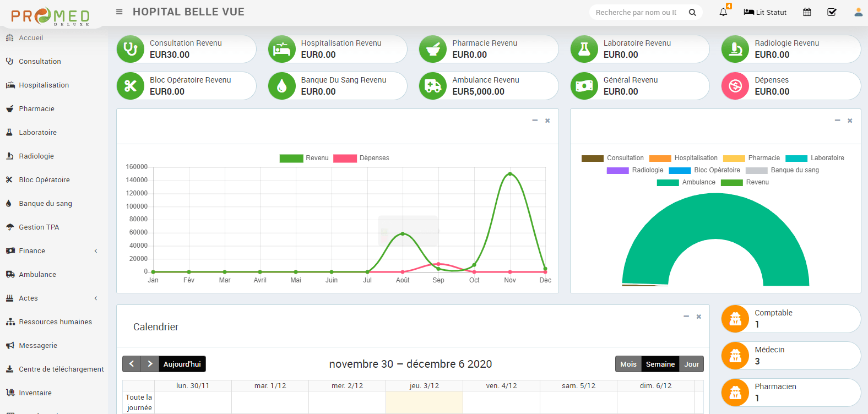This screenshot has width=868, height=414.
Task: Open Lit Statut link
Action: (x=765, y=12)
